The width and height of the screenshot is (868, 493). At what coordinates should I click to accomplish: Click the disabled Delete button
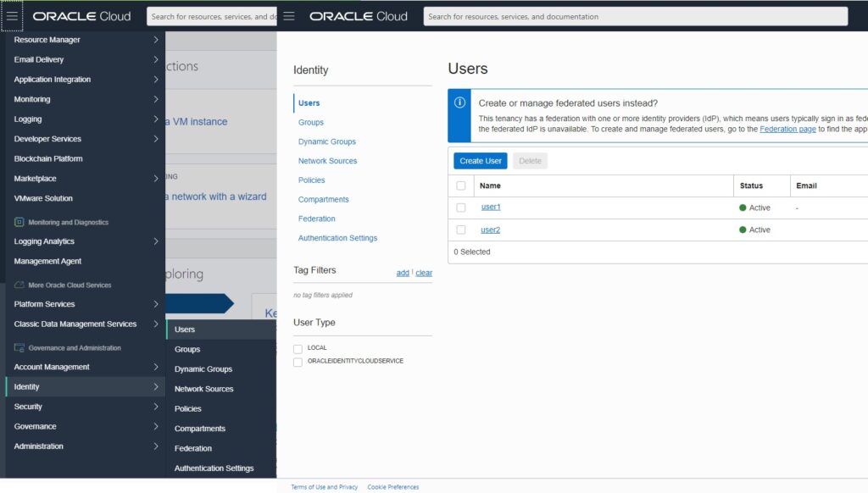point(530,161)
